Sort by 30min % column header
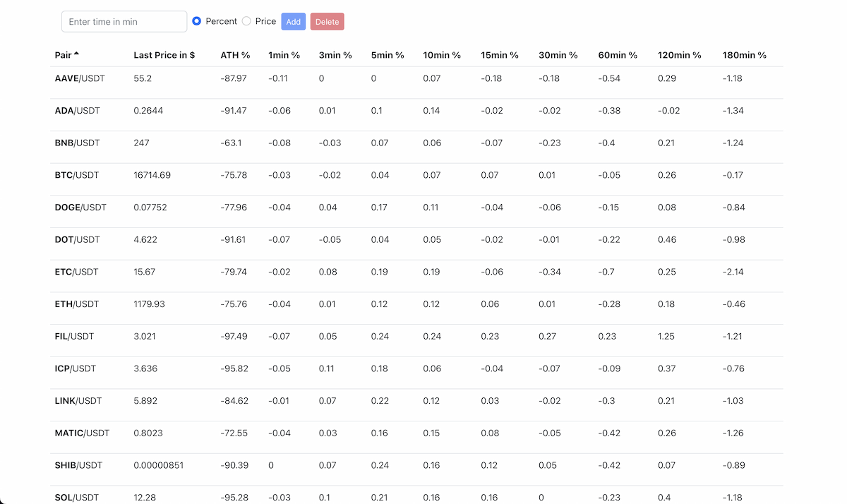 558,55
